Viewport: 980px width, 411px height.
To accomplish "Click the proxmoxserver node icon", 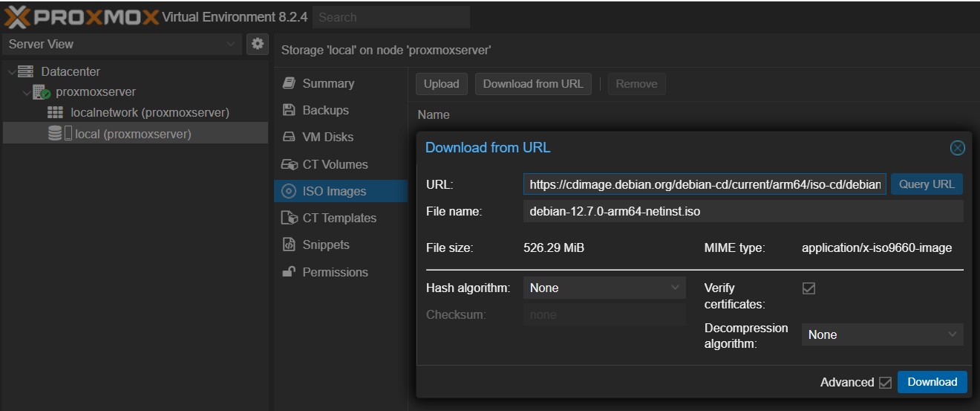I will [x=41, y=92].
